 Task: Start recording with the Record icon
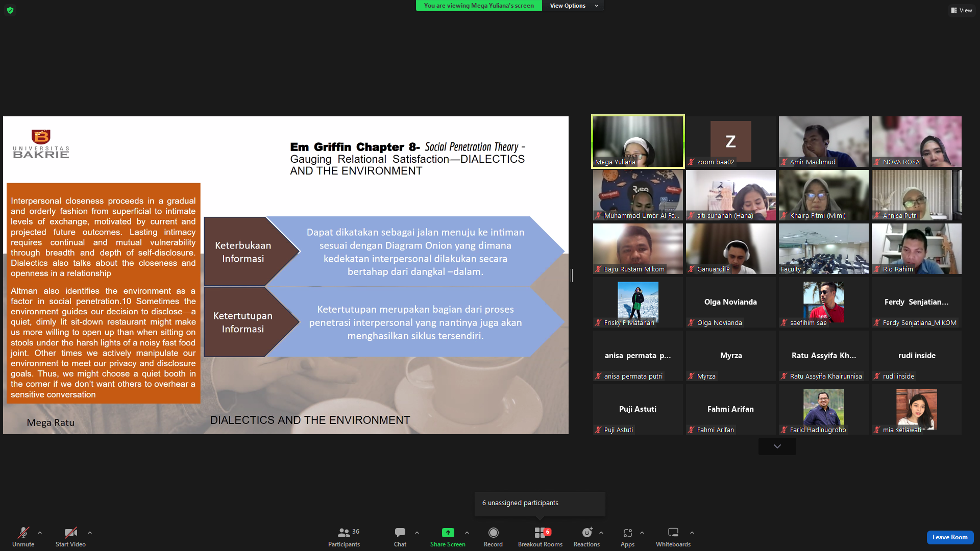point(493,533)
